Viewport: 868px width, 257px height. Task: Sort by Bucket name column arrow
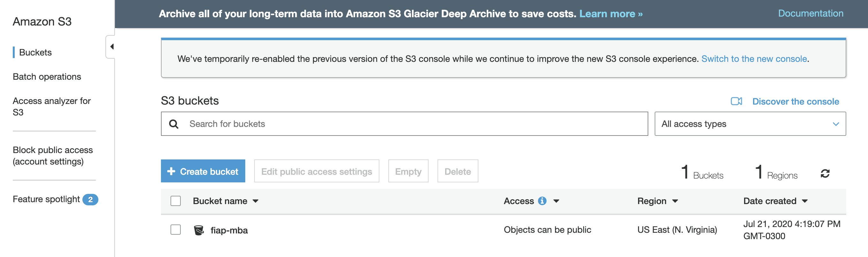point(255,201)
